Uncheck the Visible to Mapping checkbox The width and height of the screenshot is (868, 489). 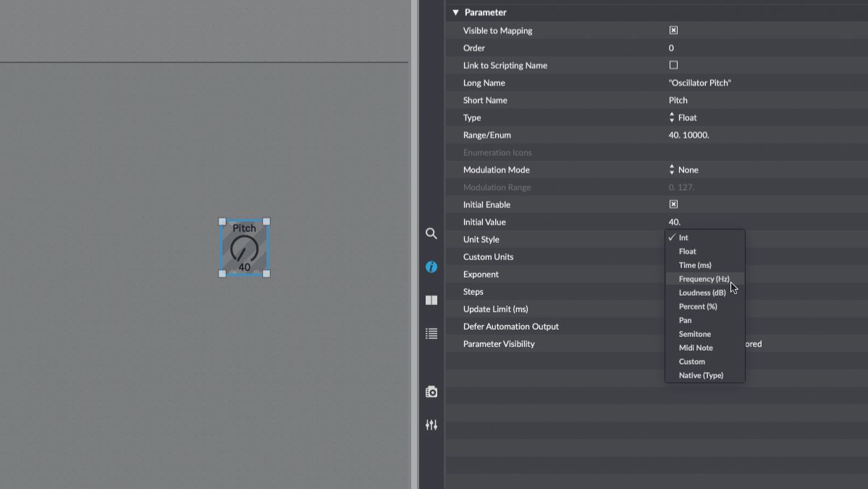tap(673, 30)
